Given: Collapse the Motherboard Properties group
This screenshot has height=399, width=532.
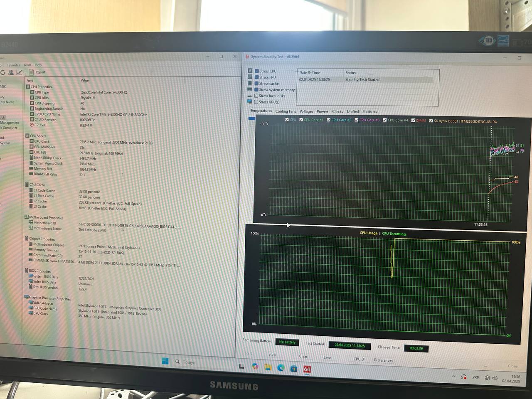Looking at the screenshot, I should 27,217.
